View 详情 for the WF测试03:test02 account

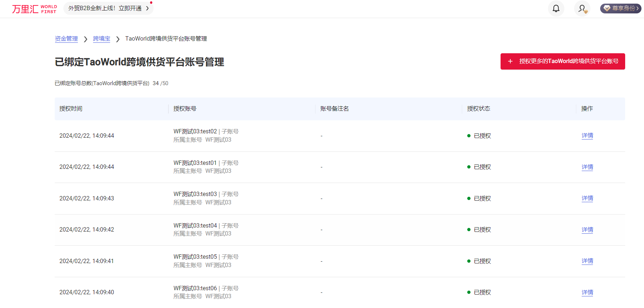(587, 136)
